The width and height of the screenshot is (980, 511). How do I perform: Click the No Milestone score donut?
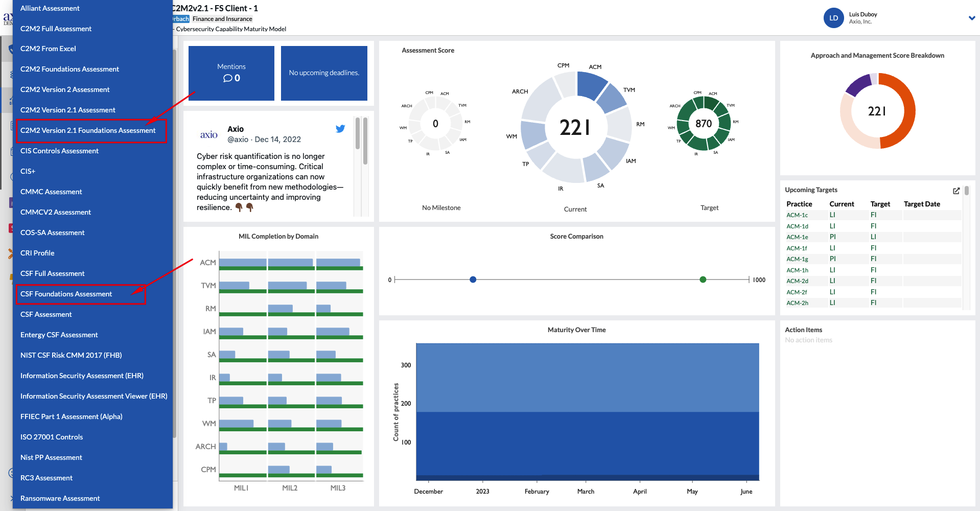(435, 124)
